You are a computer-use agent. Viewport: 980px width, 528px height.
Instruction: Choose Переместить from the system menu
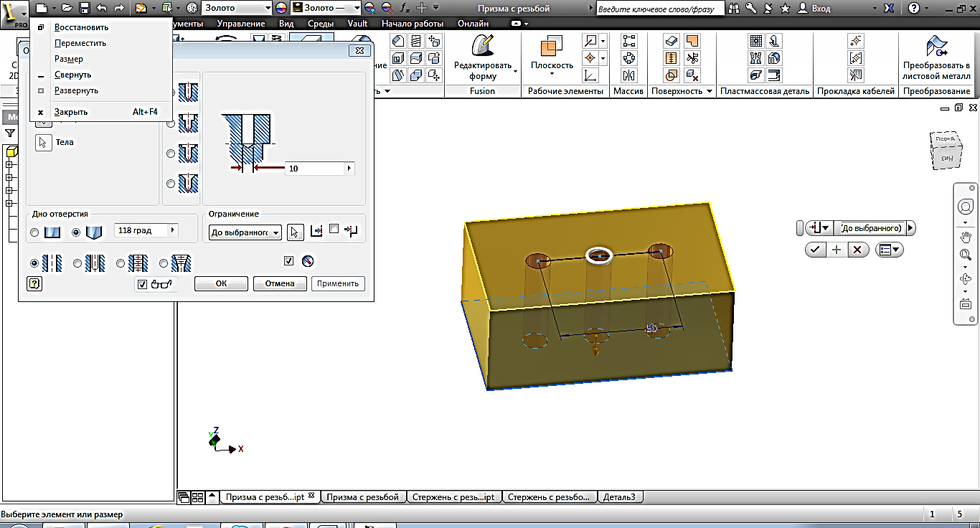(x=80, y=43)
